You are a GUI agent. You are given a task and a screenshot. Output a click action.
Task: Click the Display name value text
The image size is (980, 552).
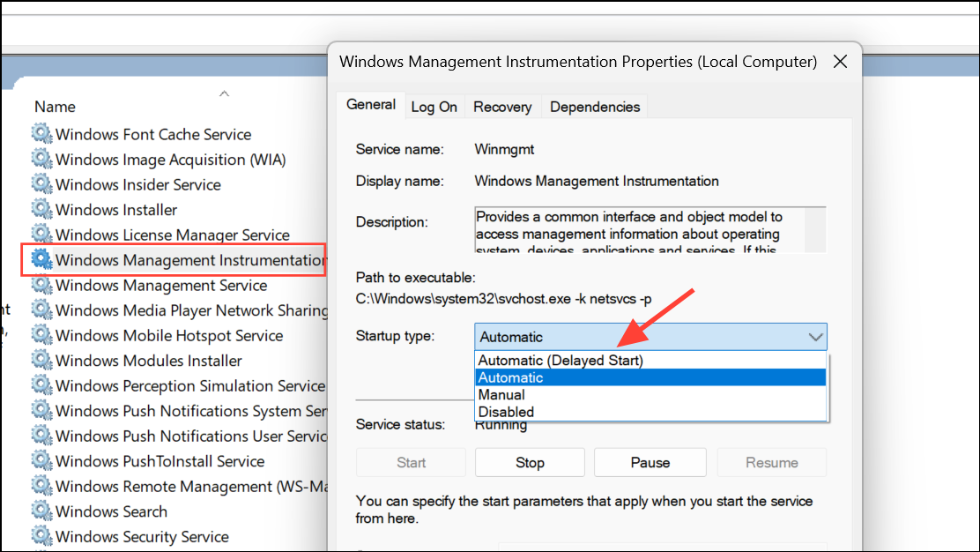597,182
